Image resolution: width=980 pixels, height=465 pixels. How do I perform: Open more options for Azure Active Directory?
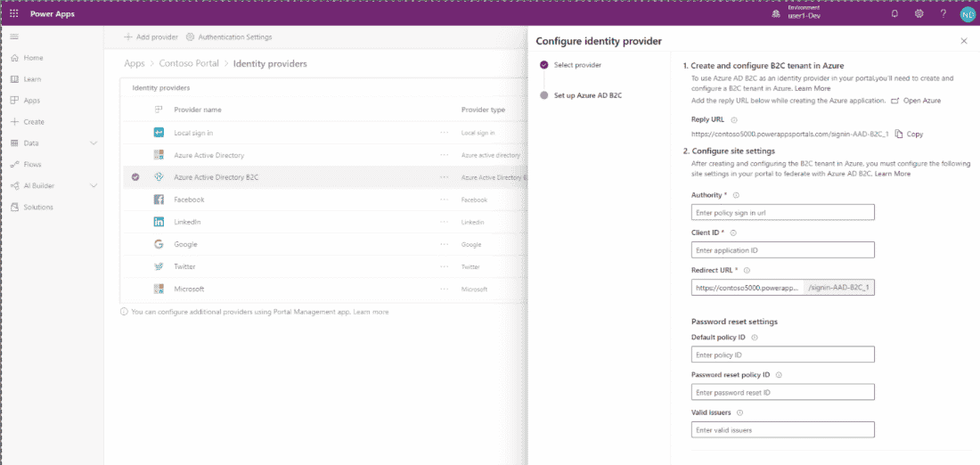click(x=444, y=155)
